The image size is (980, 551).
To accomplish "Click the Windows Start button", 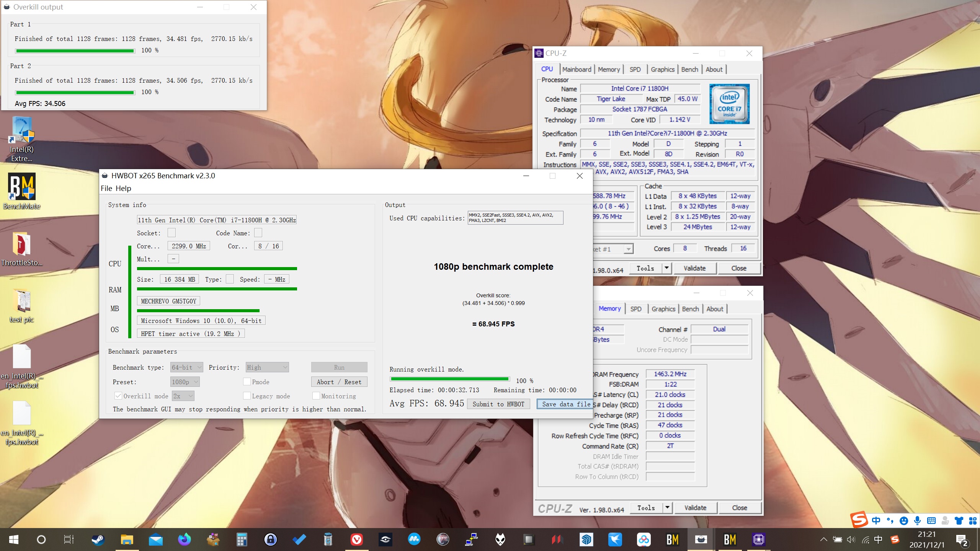I will 14,540.
